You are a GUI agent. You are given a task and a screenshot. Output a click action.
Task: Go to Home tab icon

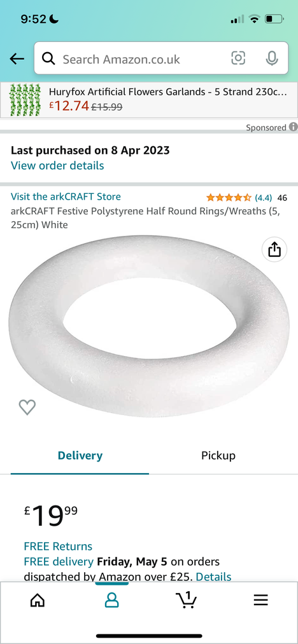pos(38,600)
